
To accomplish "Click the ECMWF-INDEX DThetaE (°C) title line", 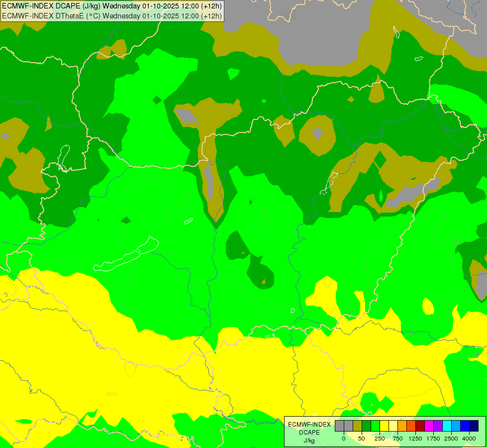I will pyautogui.click(x=112, y=16).
